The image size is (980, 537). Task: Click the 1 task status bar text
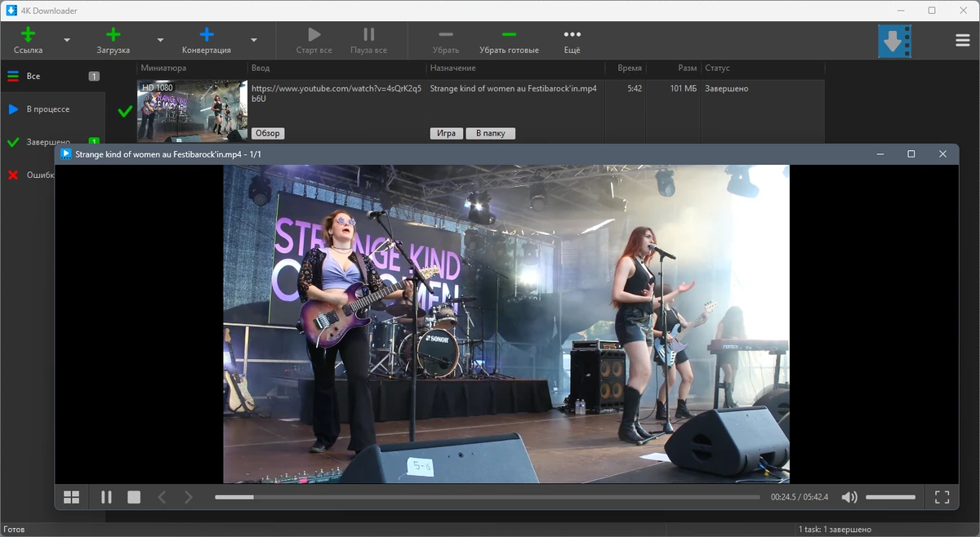pos(835,530)
